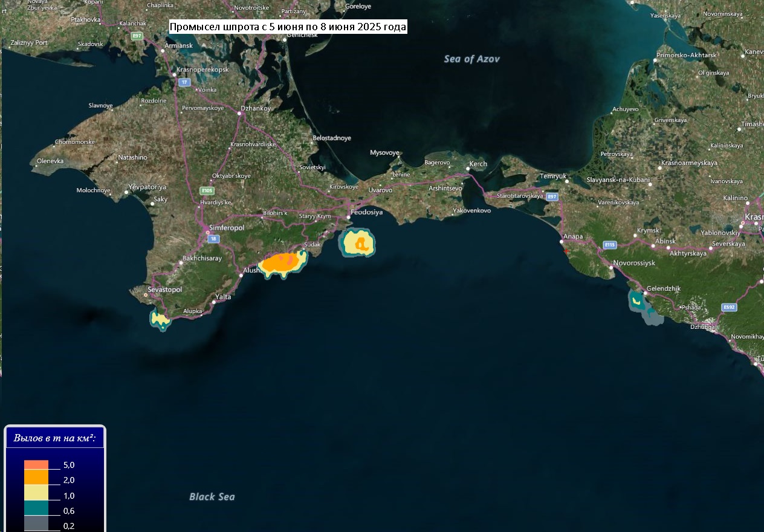Select the Krasnoperekopsk label
The width and height of the screenshot is (764, 532).
tap(202, 70)
